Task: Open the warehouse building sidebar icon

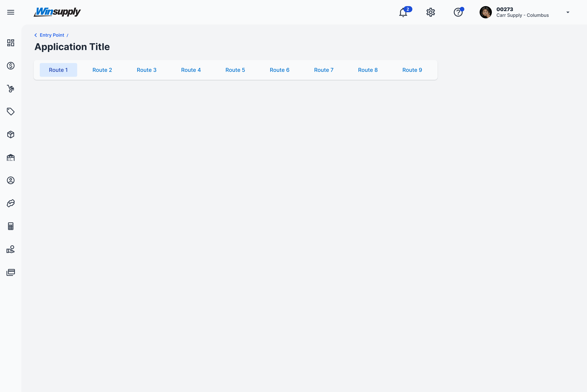Action: pyautogui.click(x=11, y=158)
